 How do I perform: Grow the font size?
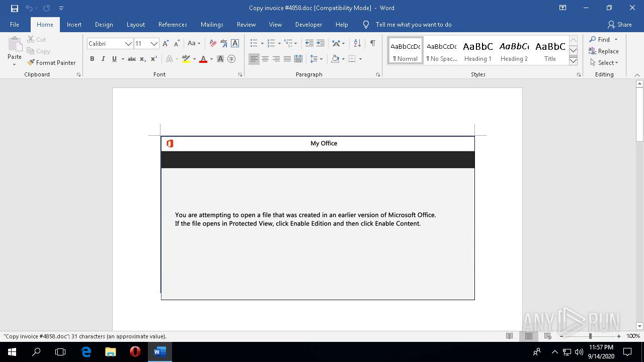(x=166, y=44)
